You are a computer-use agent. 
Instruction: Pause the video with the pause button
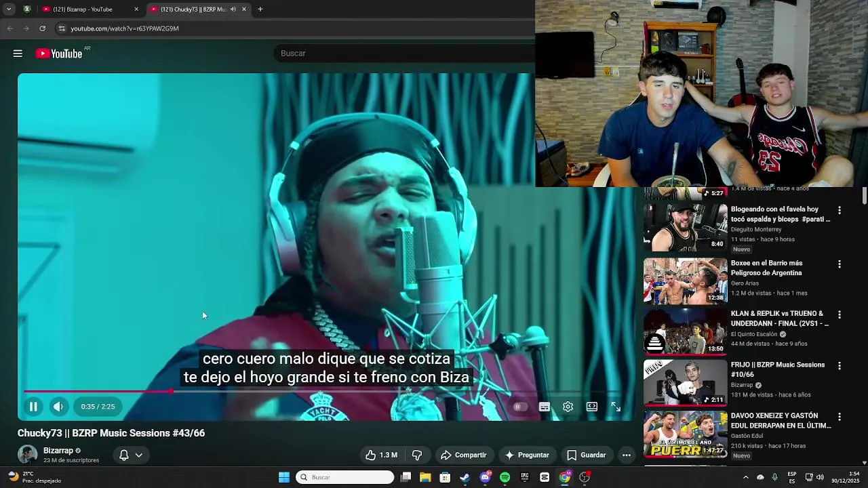click(x=33, y=407)
